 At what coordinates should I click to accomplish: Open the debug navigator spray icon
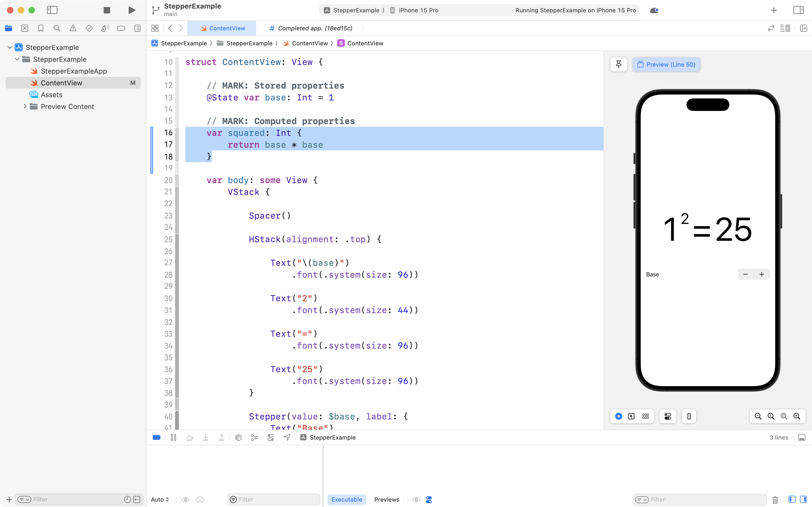pyautogui.click(x=105, y=28)
